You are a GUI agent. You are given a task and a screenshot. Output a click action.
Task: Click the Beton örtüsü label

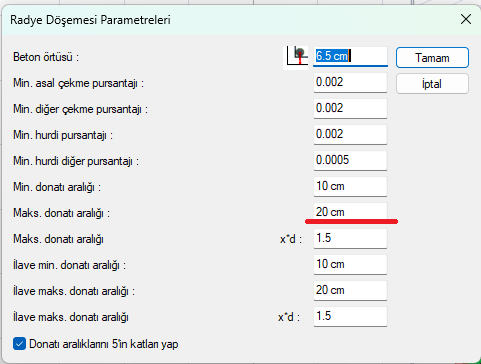point(46,57)
